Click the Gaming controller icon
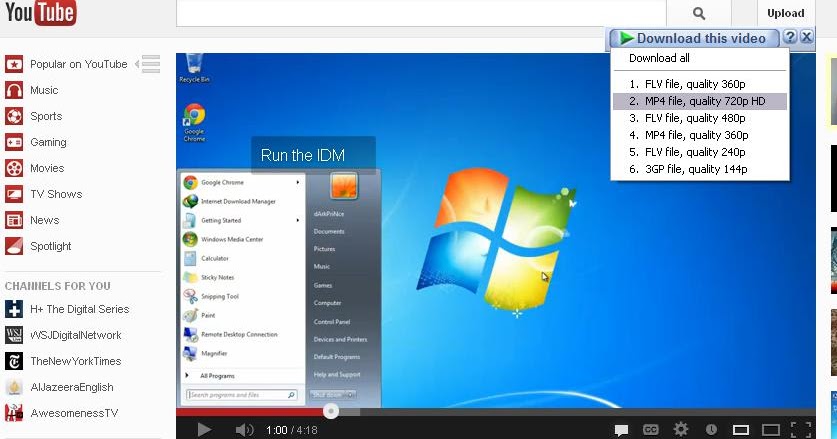This screenshot has width=837, height=439. (14, 142)
